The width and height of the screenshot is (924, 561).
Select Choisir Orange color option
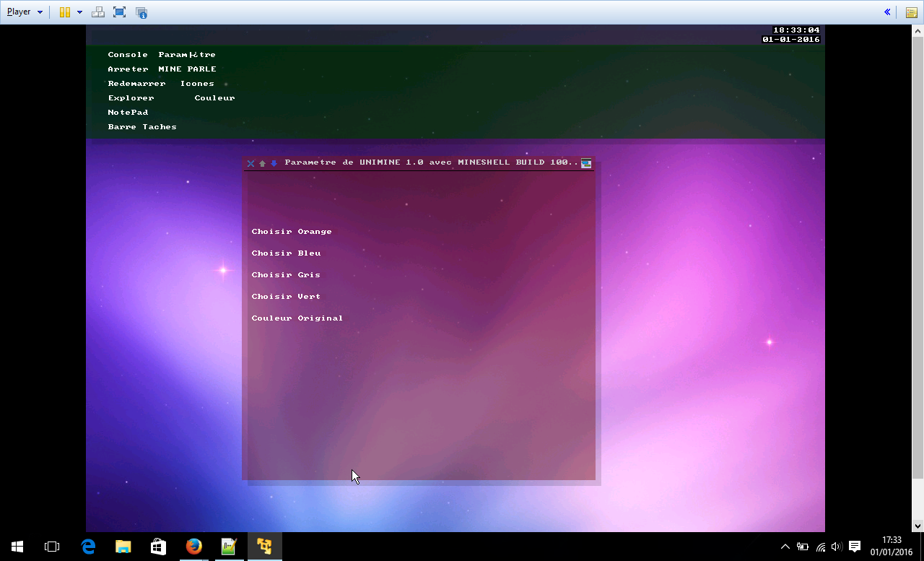[x=292, y=232]
